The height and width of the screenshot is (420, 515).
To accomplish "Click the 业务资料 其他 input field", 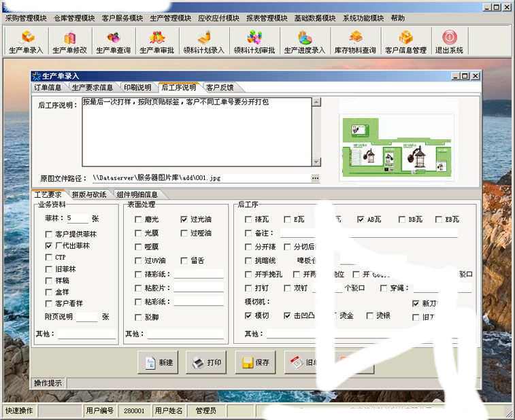I will click(x=86, y=334).
